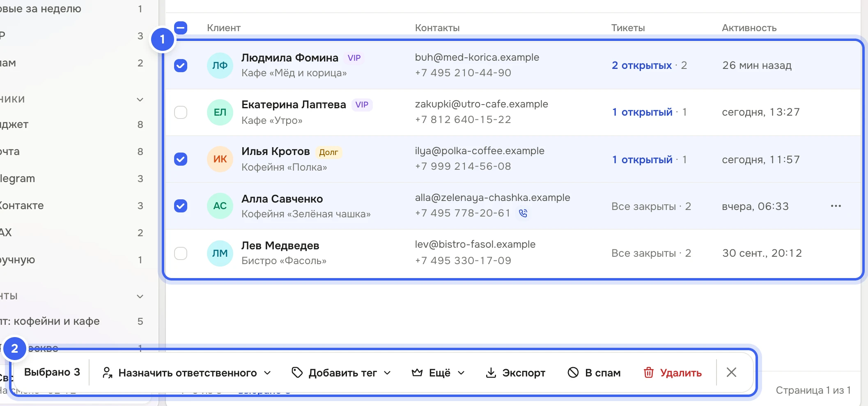868x406 pixels.
Task: Toggle the select-all checkbox in table header
Action: tap(181, 28)
